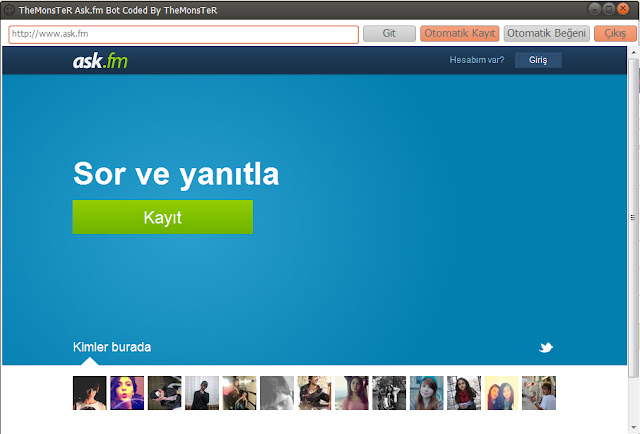
Task: Click the scrollbar up arrow
Action: point(633,52)
